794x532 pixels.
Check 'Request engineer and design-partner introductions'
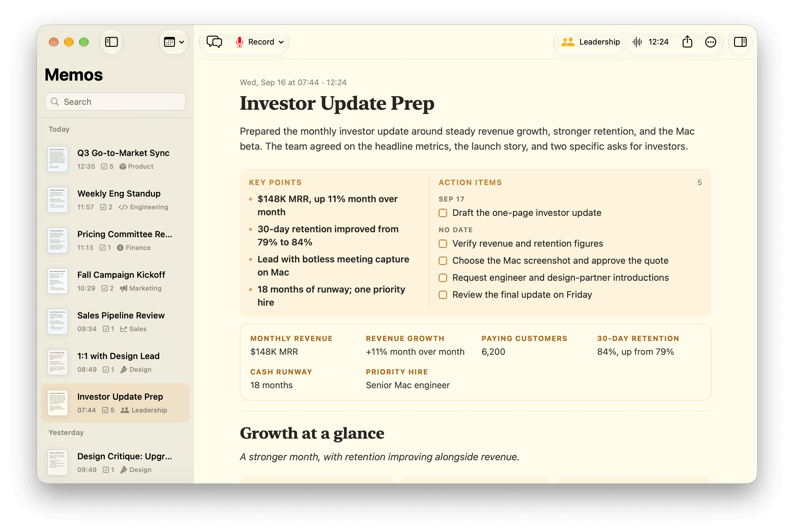pyautogui.click(x=443, y=278)
